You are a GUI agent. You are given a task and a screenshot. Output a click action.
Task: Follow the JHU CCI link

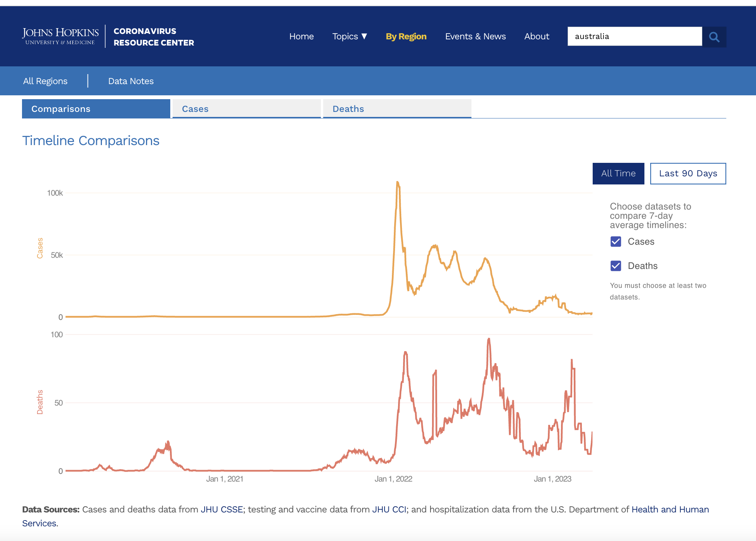[389, 509]
